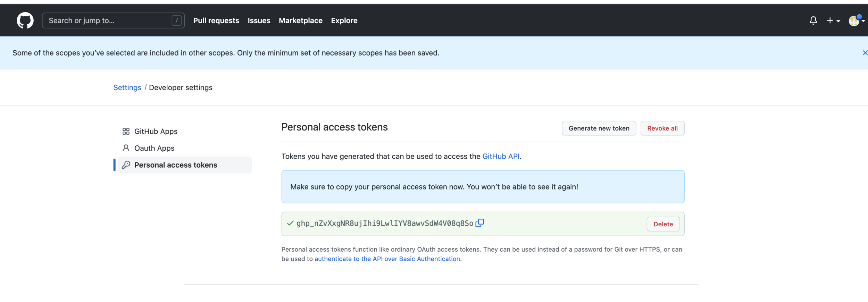Visit the Marketplace
868x302 pixels.
tap(301, 20)
